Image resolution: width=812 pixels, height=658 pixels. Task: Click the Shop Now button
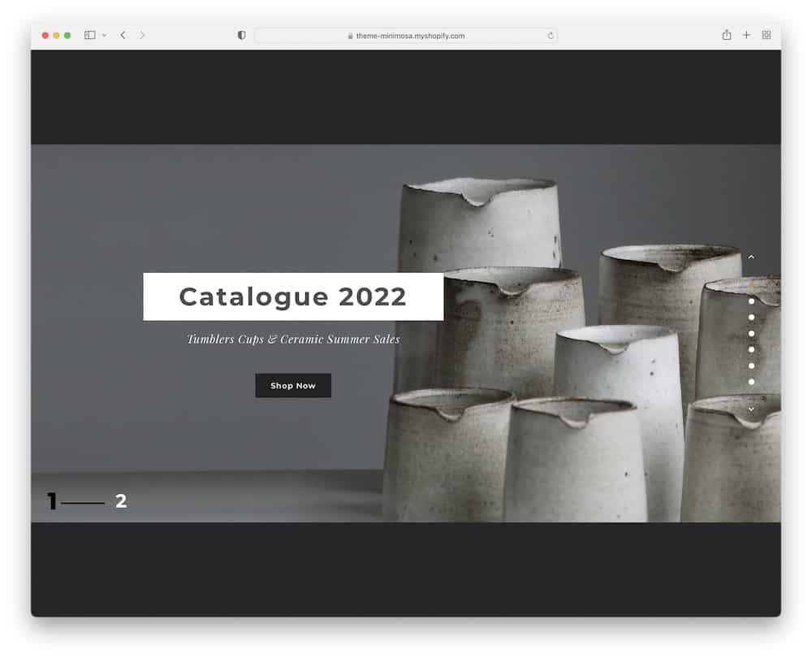tap(293, 386)
